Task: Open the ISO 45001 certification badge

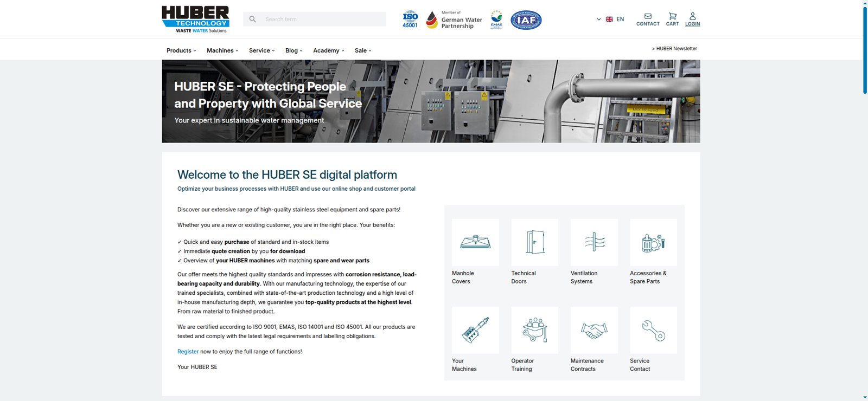Action: coord(410,19)
